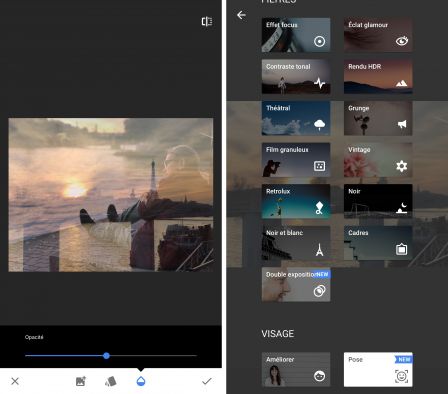448x394 pixels.
Task: Open the Améliorer face tool
Action: [296, 369]
